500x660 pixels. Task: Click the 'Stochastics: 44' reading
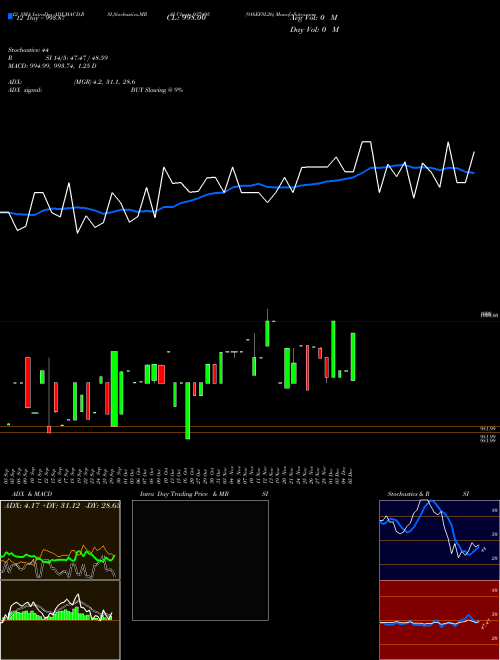[x=29, y=50]
